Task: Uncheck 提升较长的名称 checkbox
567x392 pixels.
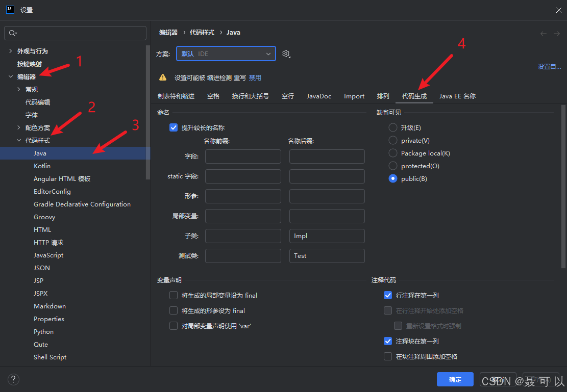Action: tap(174, 127)
